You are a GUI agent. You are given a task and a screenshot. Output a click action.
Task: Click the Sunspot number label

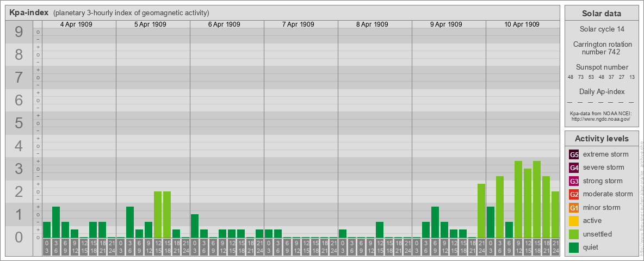[602, 67]
